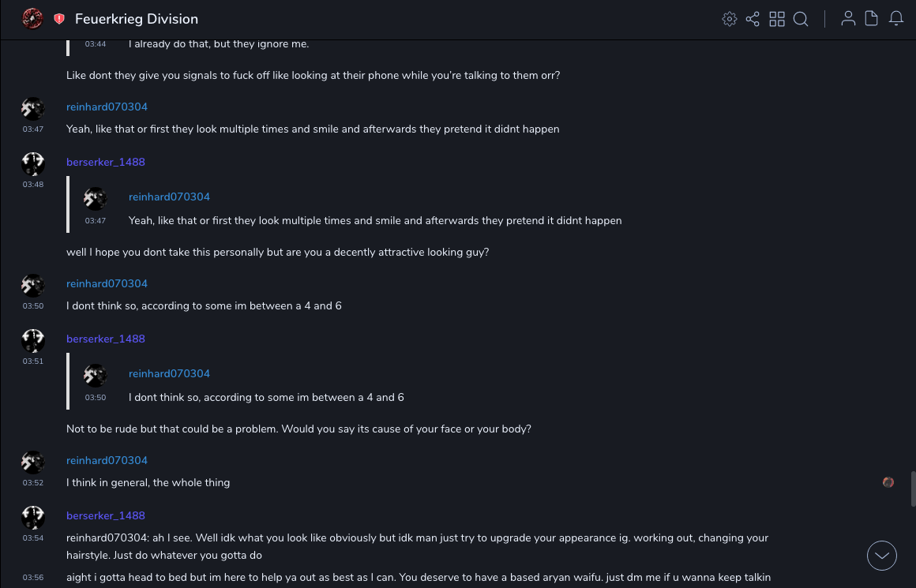
Task: Click the document file icon
Action: coord(872,19)
